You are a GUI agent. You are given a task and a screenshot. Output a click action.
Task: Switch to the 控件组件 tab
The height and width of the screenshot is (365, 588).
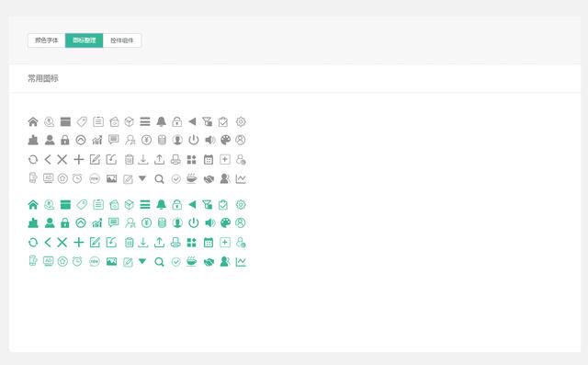[122, 40]
